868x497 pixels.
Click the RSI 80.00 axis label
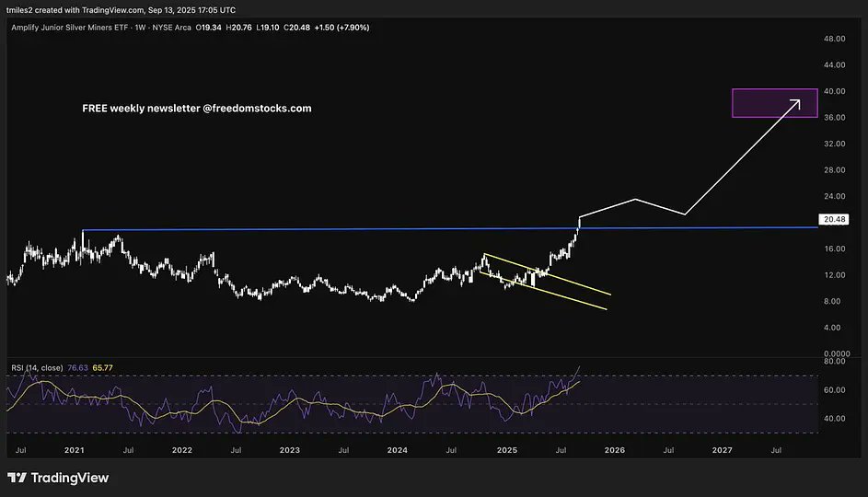(x=834, y=361)
